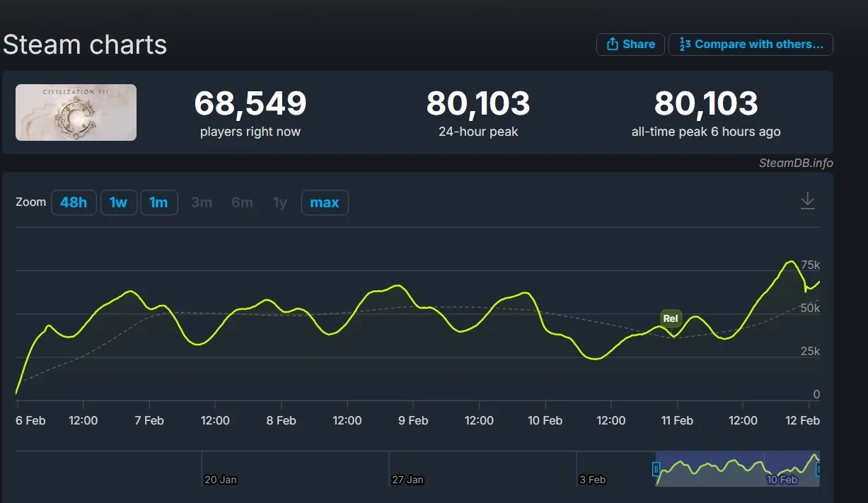Image resolution: width=868 pixels, height=503 pixels.
Task: Set chart zoom to 48h
Action: tap(74, 202)
